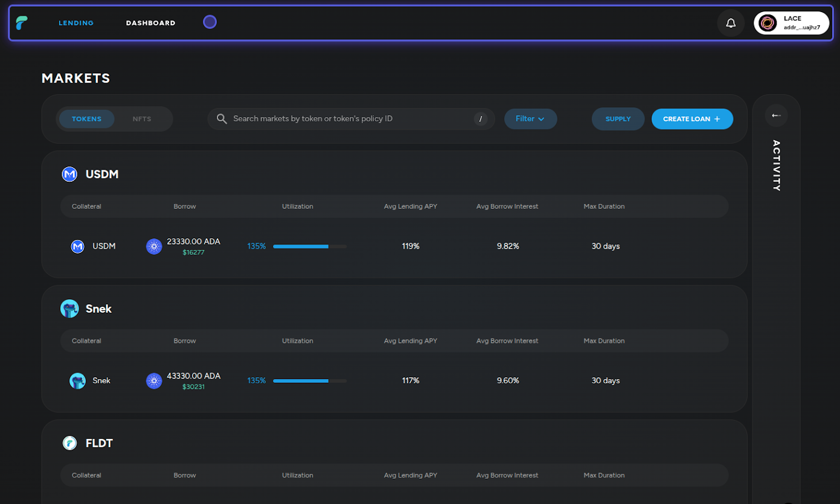Screen dimensions: 840x504
Task: Click the 9.60% borrow interest value
Action: tap(508, 381)
